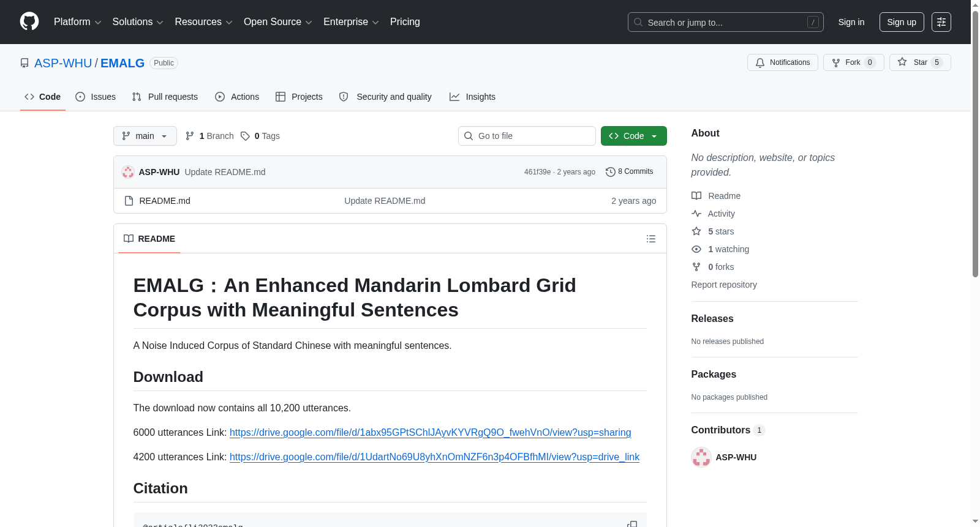Open the README outline icon

[x=651, y=239]
